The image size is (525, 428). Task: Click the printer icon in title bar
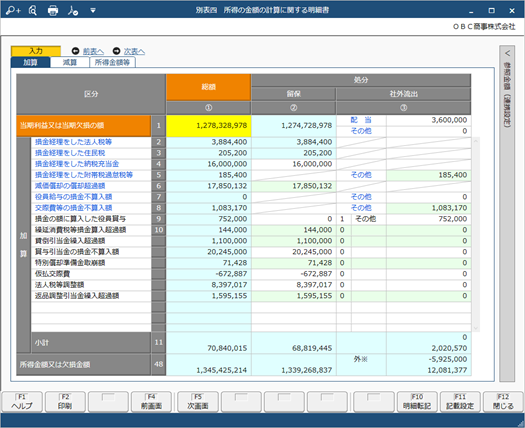(53, 11)
